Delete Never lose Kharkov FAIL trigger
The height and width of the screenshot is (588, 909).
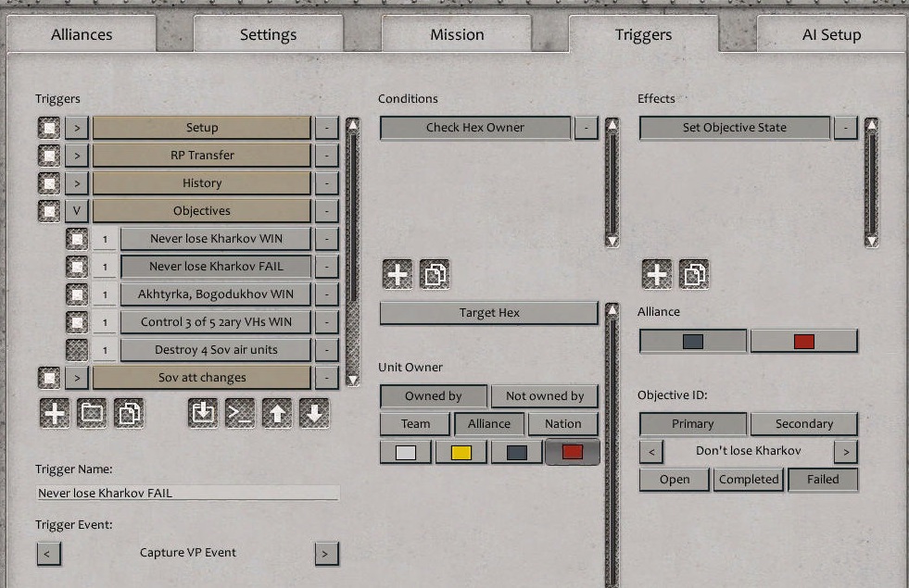point(327,267)
